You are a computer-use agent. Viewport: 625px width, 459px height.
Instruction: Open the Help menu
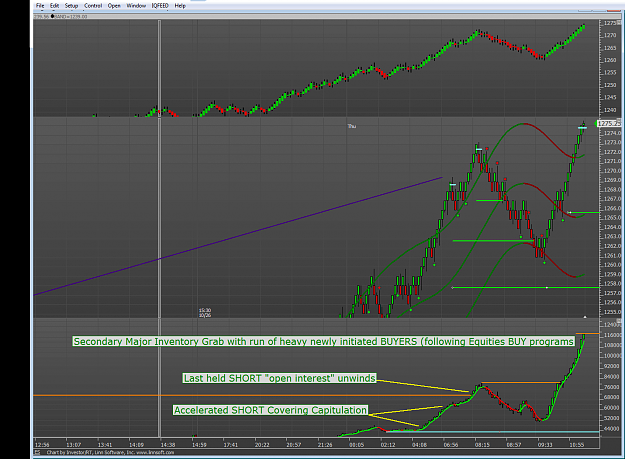(x=180, y=6)
